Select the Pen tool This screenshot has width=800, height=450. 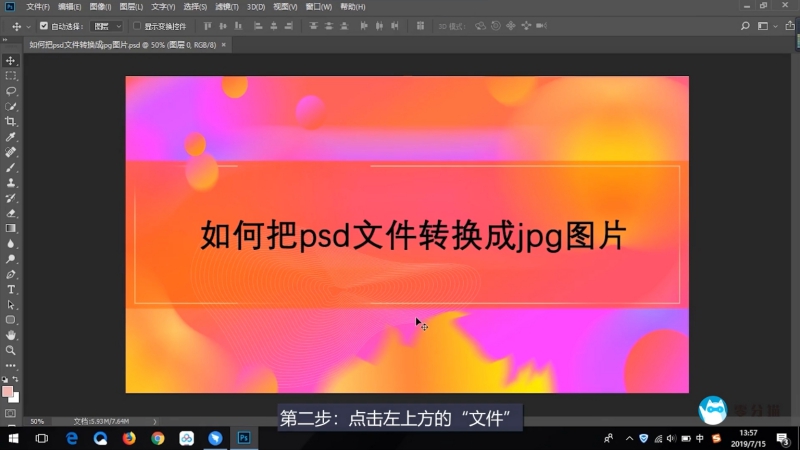11,274
